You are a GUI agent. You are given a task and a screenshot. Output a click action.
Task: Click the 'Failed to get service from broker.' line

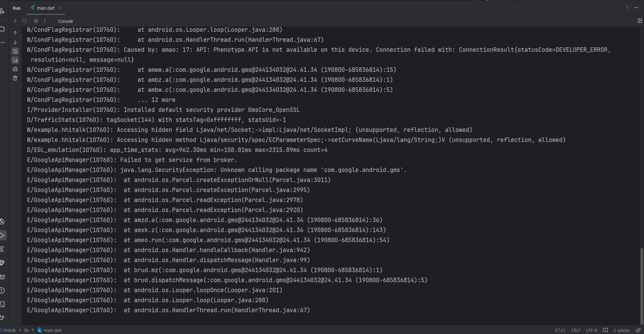(132, 160)
